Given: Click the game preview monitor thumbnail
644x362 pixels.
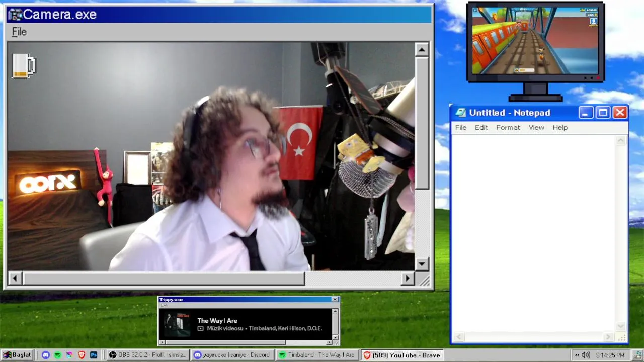Looking at the screenshot, I should [x=535, y=41].
